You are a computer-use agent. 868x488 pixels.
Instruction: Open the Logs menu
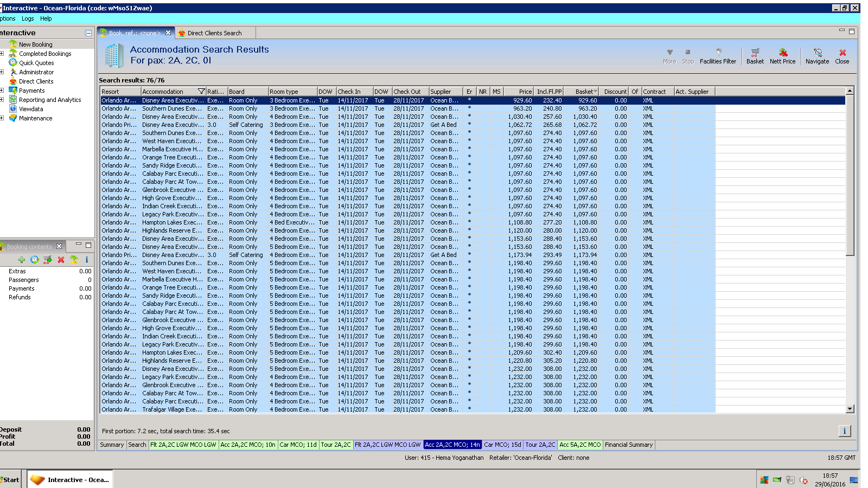click(28, 18)
